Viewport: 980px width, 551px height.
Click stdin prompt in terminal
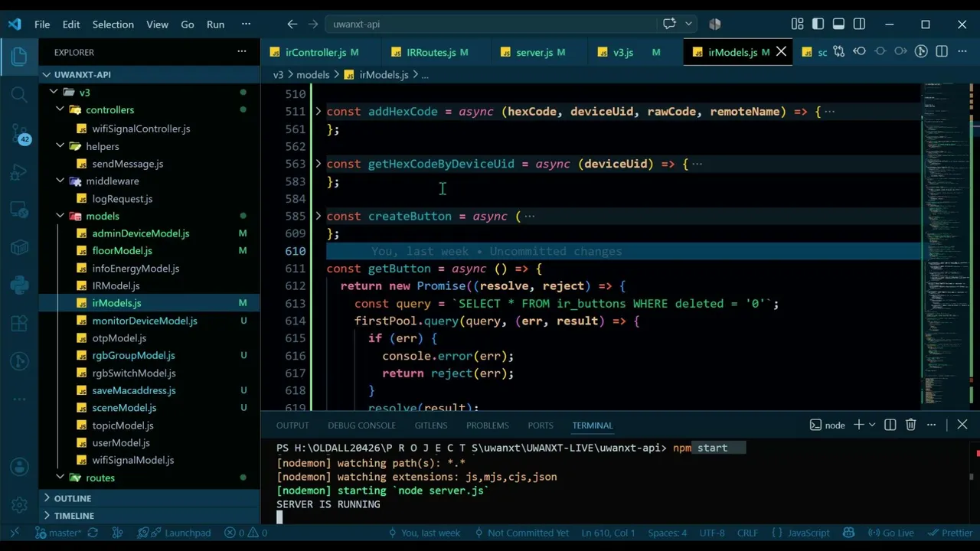[280, 517]
